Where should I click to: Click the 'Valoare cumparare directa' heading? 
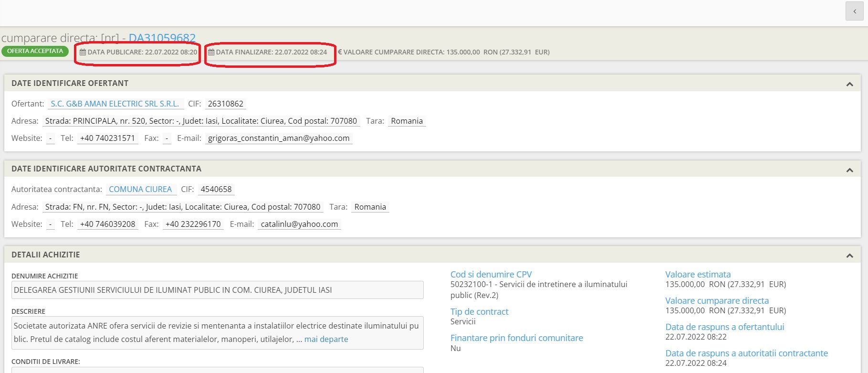click(x=717, y=300)
